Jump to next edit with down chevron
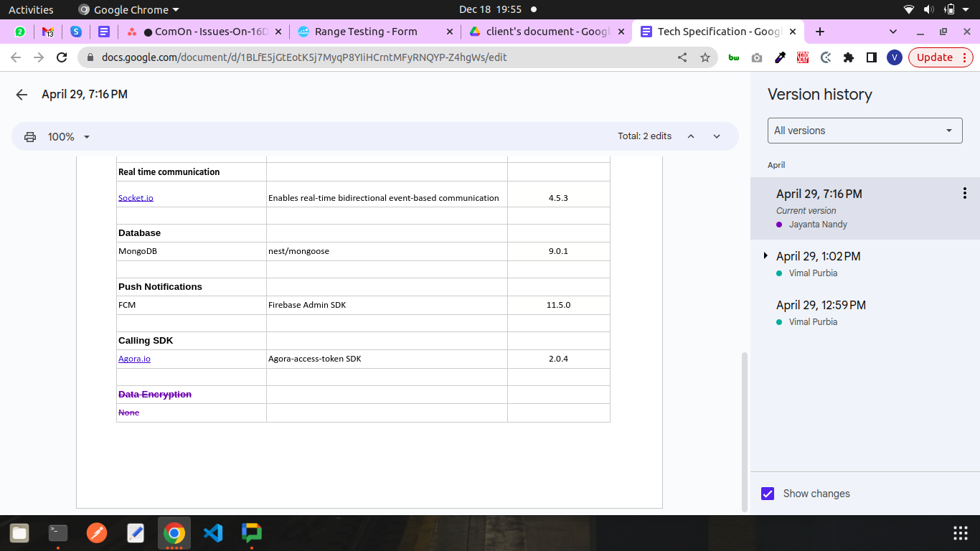This screenshot has width=980, height=551. click(717, 136)
